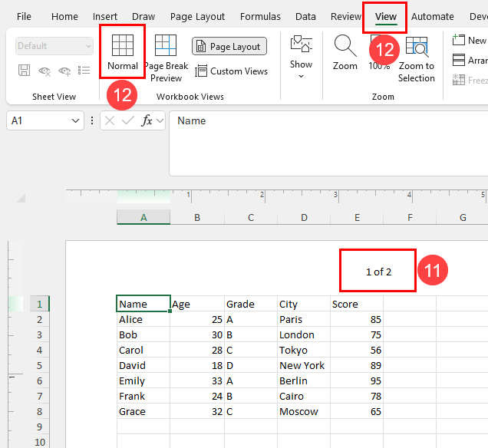Click the Select All corner triangle

tap(21, 198)
